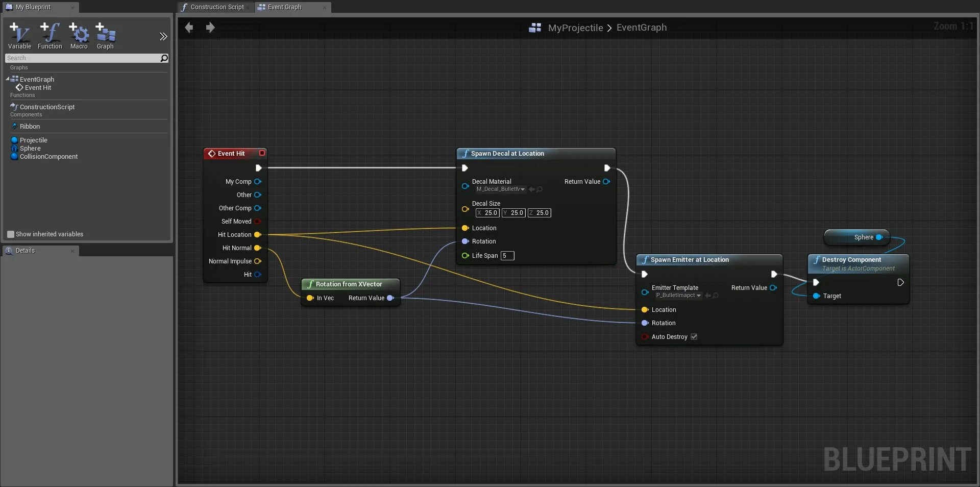
Task: Open the Emitter Template asset dropdown
Action: 678,296
